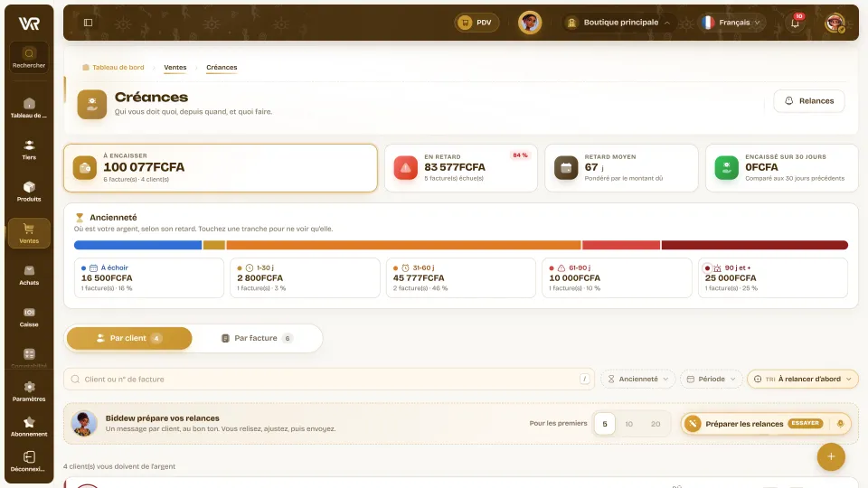Toggle the sidebar collapse icon in header

(x=88, y=23)
